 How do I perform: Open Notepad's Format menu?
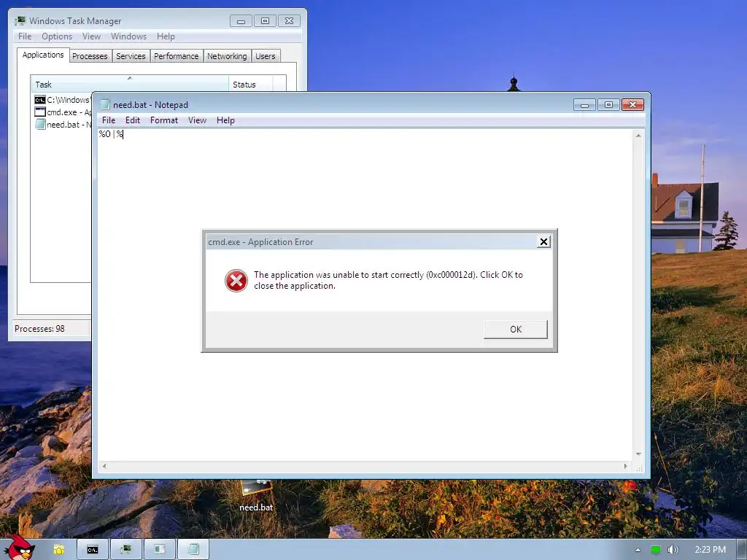tap(164, 120)
